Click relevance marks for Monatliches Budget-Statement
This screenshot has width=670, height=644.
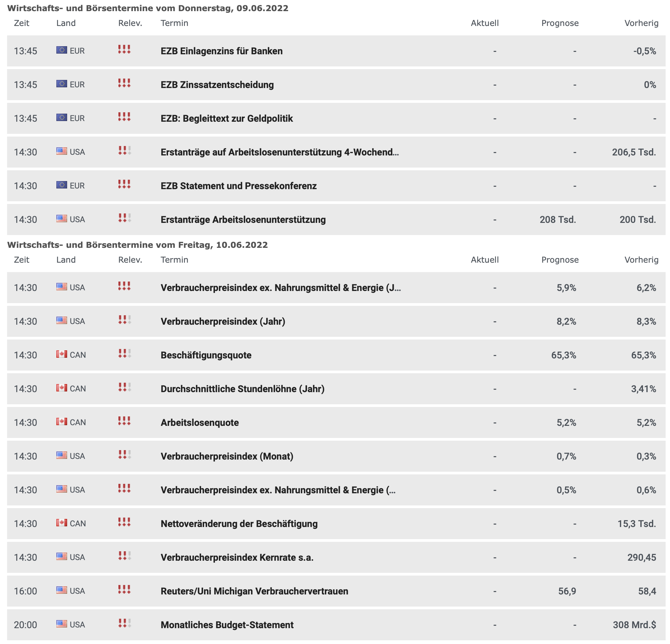tap(124, 623)
